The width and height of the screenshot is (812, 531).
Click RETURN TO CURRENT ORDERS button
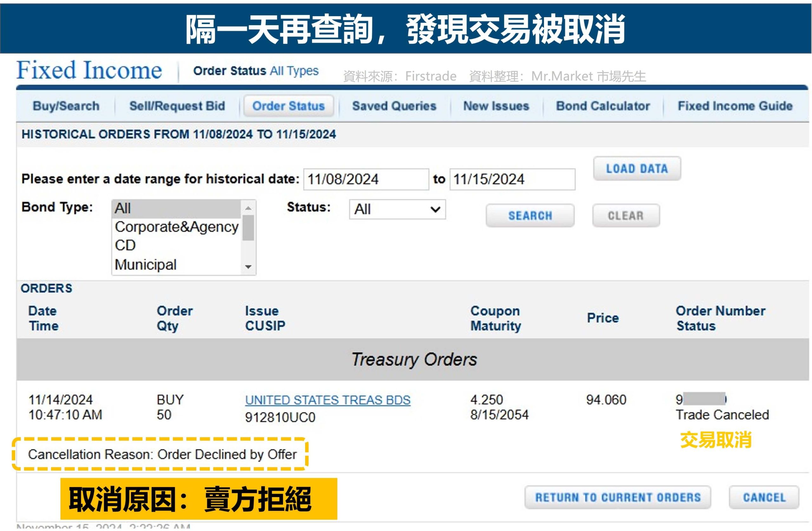click(x=618, y=497)
